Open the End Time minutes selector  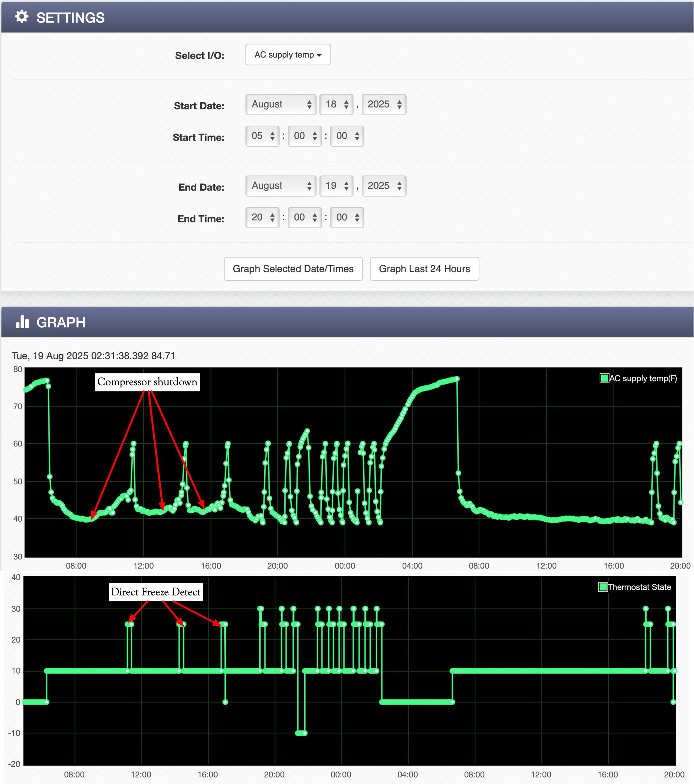(305, 217)
